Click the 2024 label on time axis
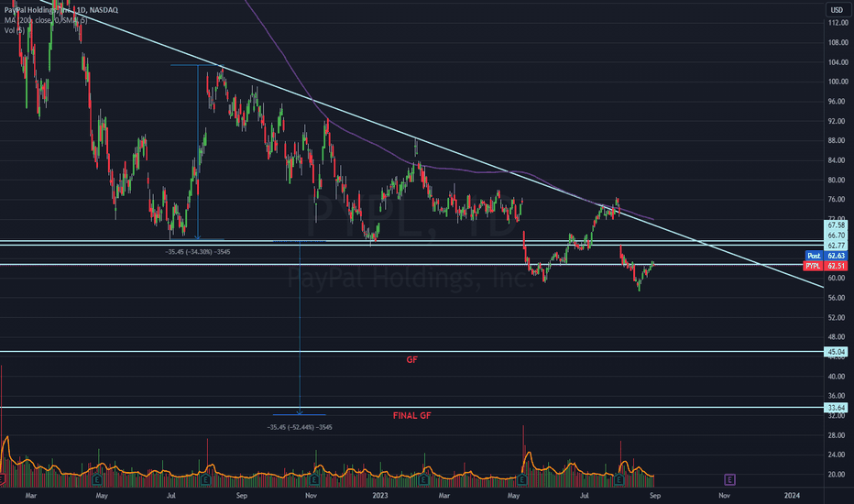854x504 pixels. pos(792,495)
